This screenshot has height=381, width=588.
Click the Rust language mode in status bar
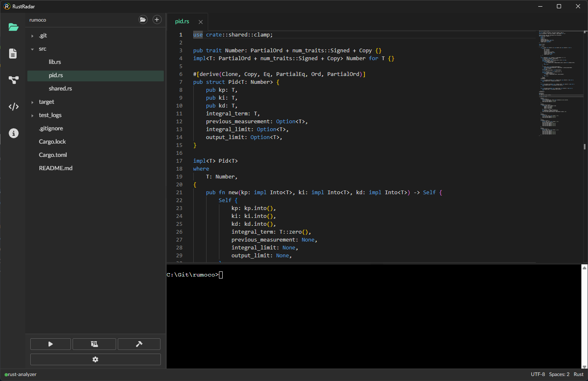pyautogui.click(x=578, y=374)
